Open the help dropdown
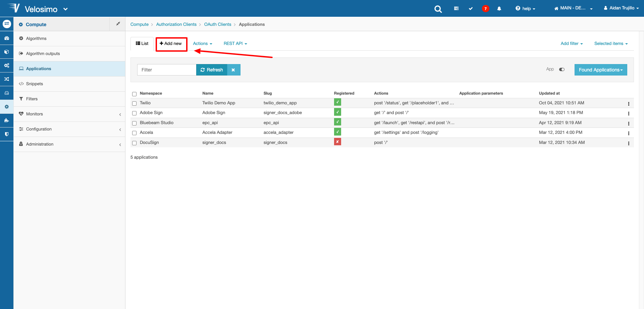Image resolution: width=644 pixels, height=309 pixels. pos(525,8)
